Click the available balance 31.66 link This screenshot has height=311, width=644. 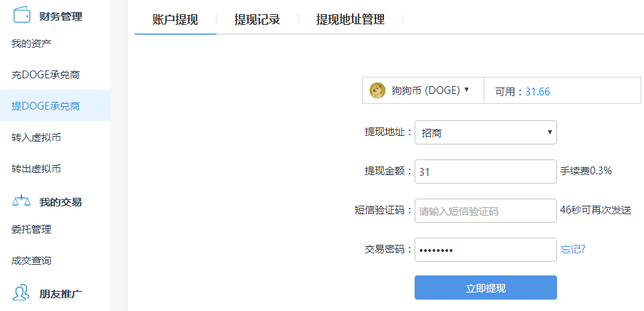pyautogui.click(x=538, y=92)
